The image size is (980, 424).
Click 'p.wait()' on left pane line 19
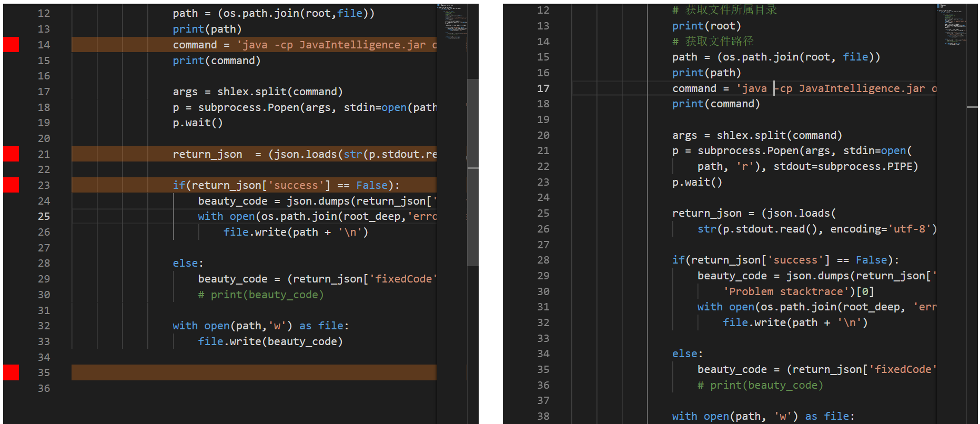tap(198, 123)
